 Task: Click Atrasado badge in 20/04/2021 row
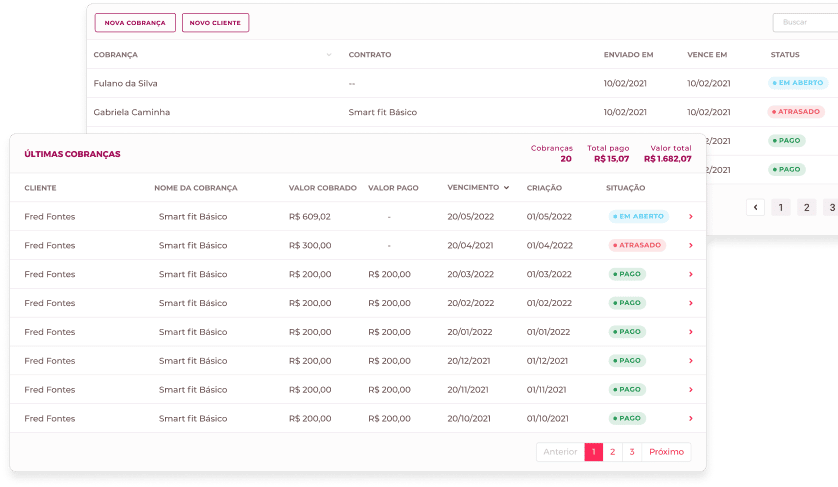637,245
